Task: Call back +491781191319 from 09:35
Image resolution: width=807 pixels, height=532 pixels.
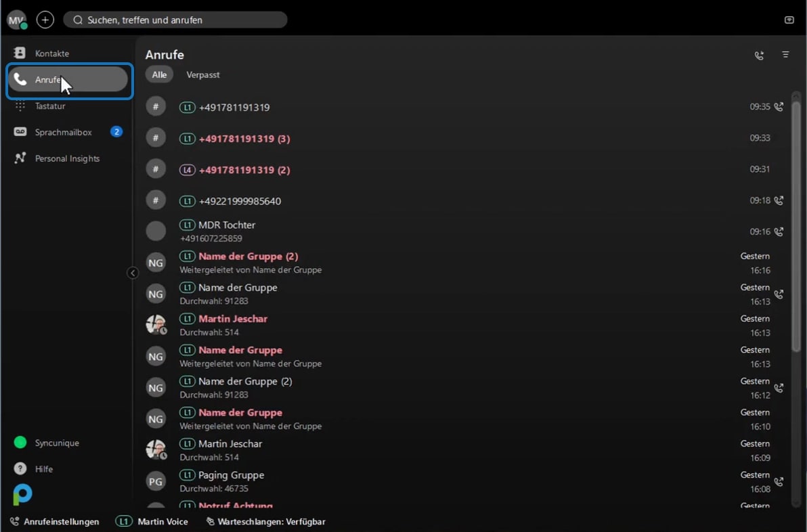Action: click(x=779, y=106)
